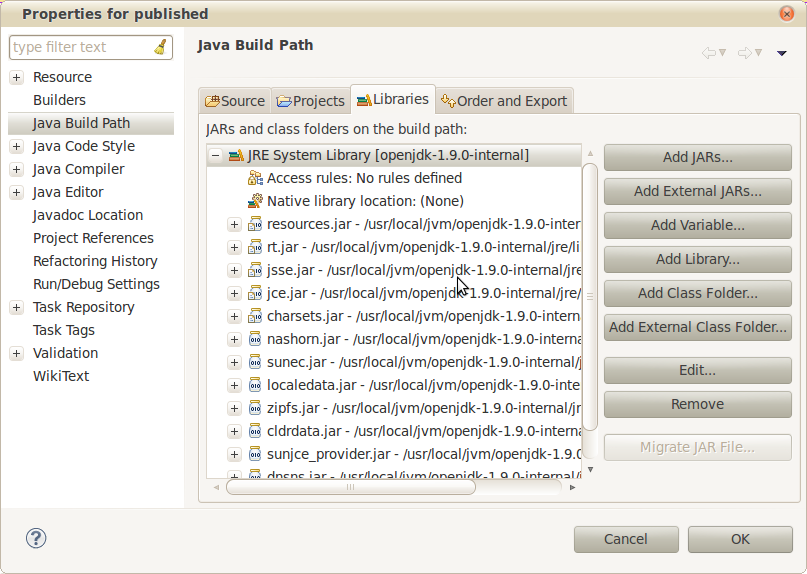Select the Native library location icon

pyautogui.click(x=255, y=201)
